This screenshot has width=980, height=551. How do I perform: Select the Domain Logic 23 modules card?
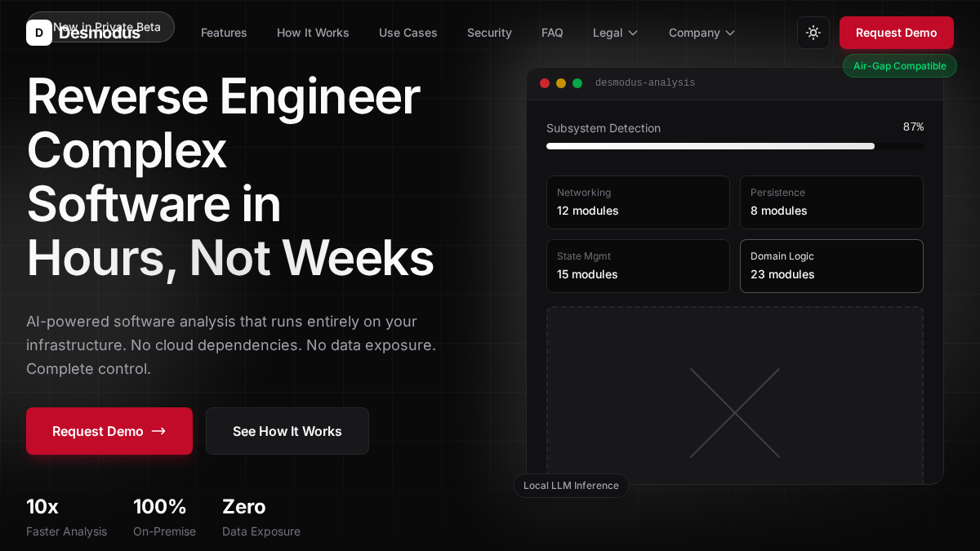click(831, 266)
